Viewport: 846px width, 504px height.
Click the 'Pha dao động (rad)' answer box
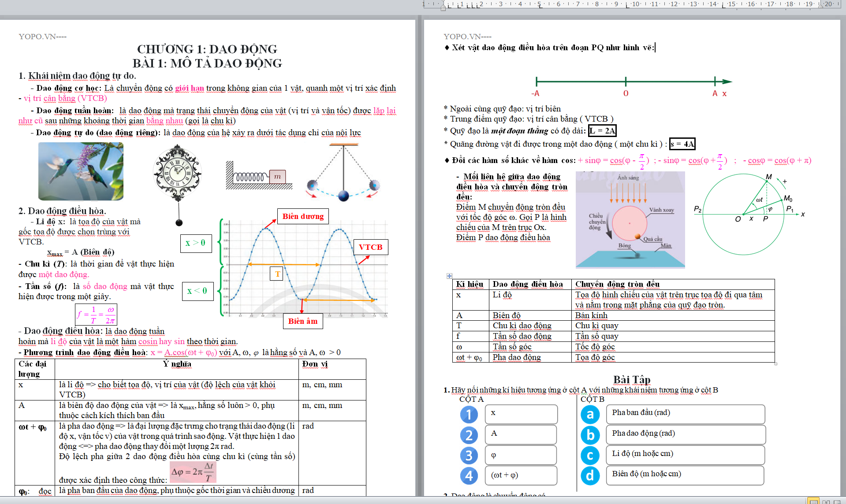pyautogui.click(x=686, y=435)
